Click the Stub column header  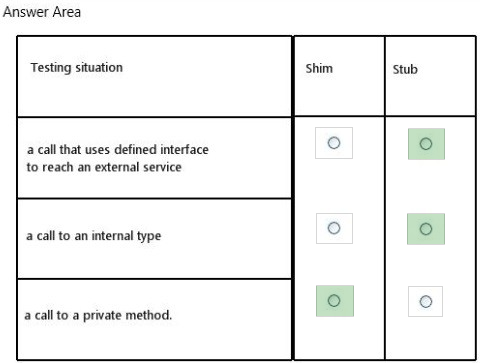click(405, 69)
